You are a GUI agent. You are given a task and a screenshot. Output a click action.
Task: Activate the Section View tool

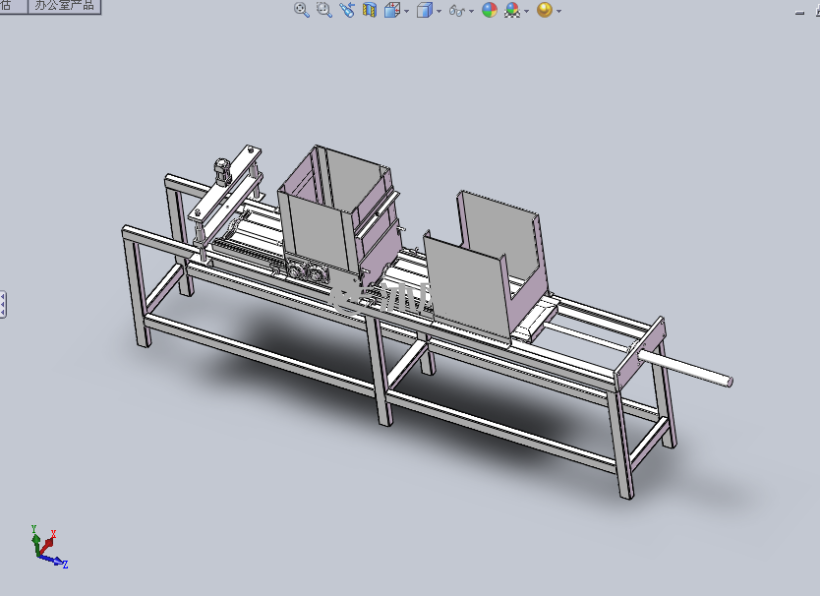click(370, 10)
